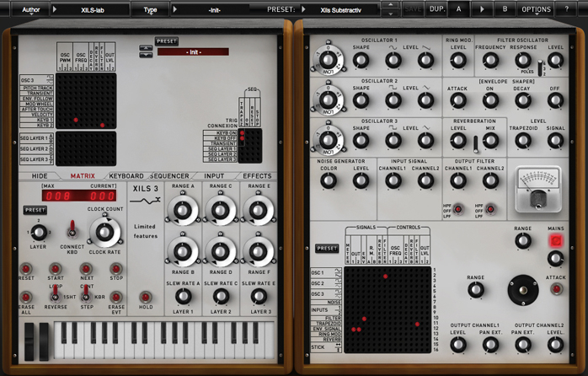Viewport: 588px width, 376px height.
Task: Click PRESET button above Init display
Action: click(x=167, y=41)
